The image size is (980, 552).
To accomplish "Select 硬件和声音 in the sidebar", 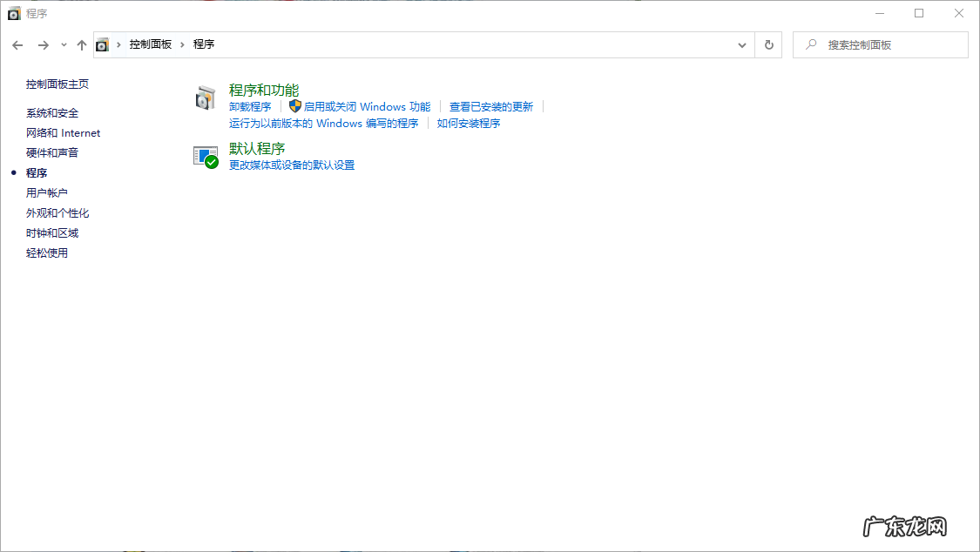I will click(x=53, y=151).
